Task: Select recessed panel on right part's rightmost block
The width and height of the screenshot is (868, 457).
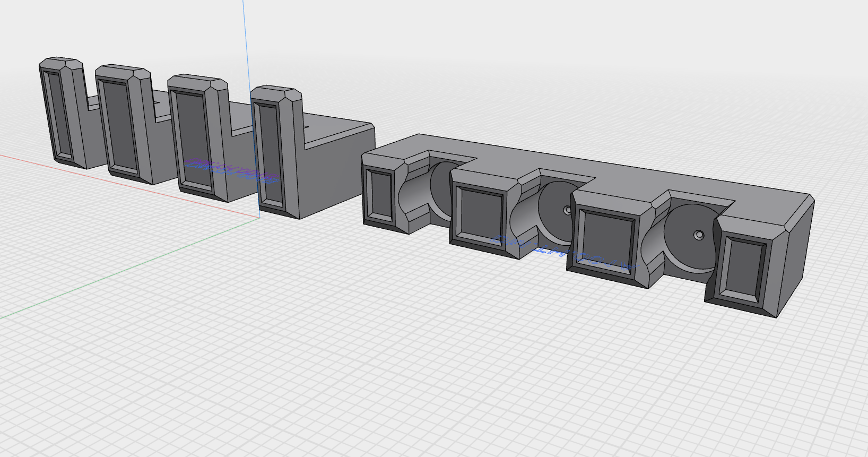Action: click(744, 269)
